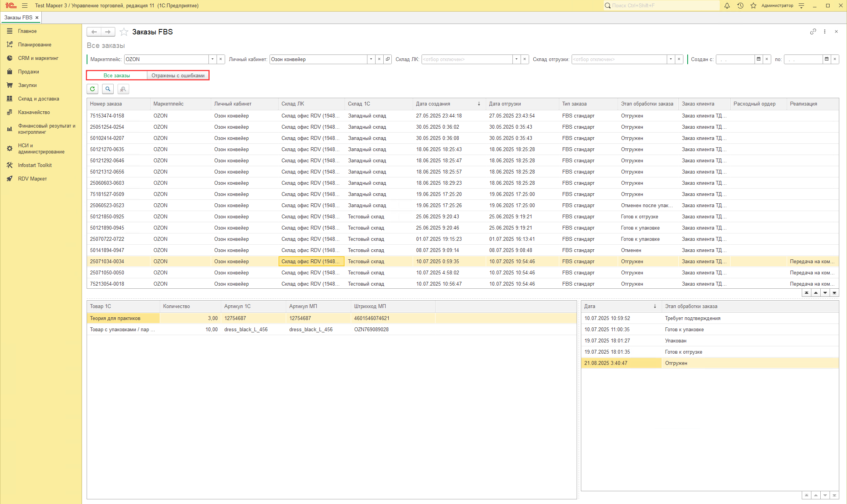Select order 75153474-0158
Image resolution: width=847 pixels, height=504 pixels.
463,116
